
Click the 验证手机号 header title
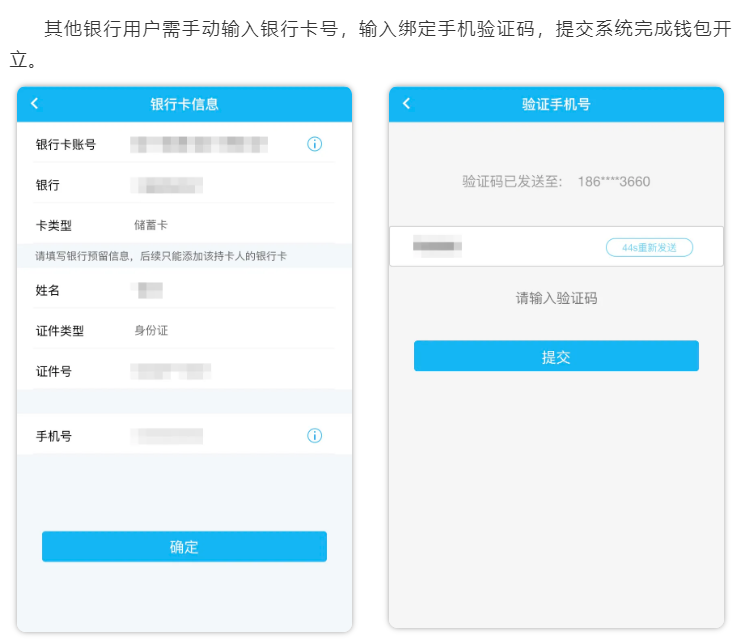coord(556,104)
